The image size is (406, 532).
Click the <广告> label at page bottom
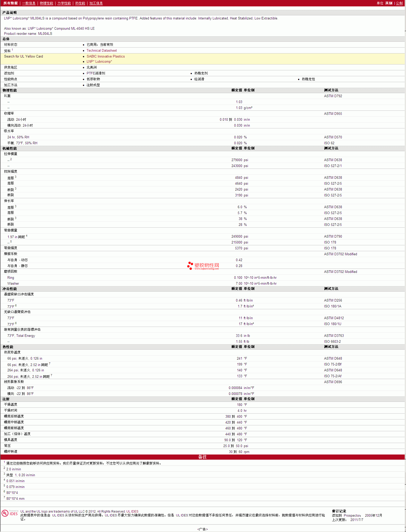coord(203,529)
